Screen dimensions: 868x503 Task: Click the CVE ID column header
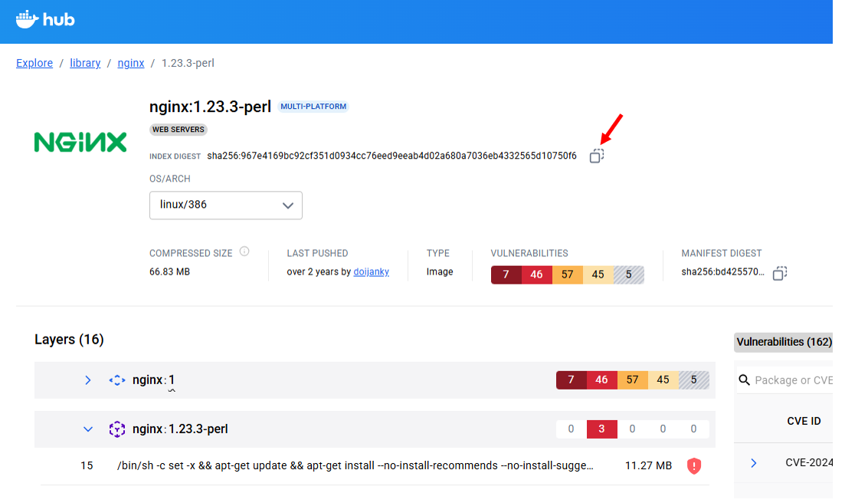click(804, 421)
